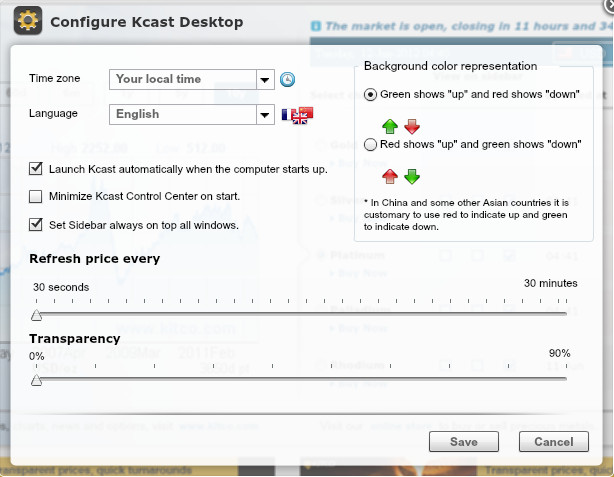The height and width of the screenshot is (477, 614).
Task: Click the green up arrow under first option
Action: 390,126
